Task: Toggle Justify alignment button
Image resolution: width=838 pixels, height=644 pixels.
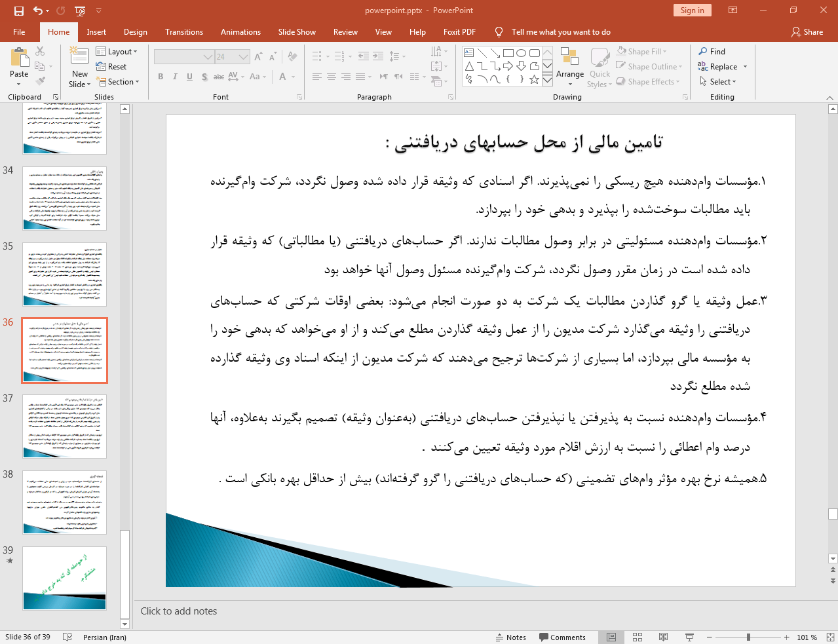Action: coord(360,77)
